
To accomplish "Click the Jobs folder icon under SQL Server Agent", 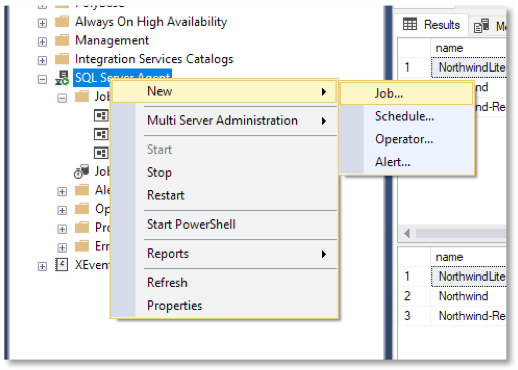I will (82, 96).
